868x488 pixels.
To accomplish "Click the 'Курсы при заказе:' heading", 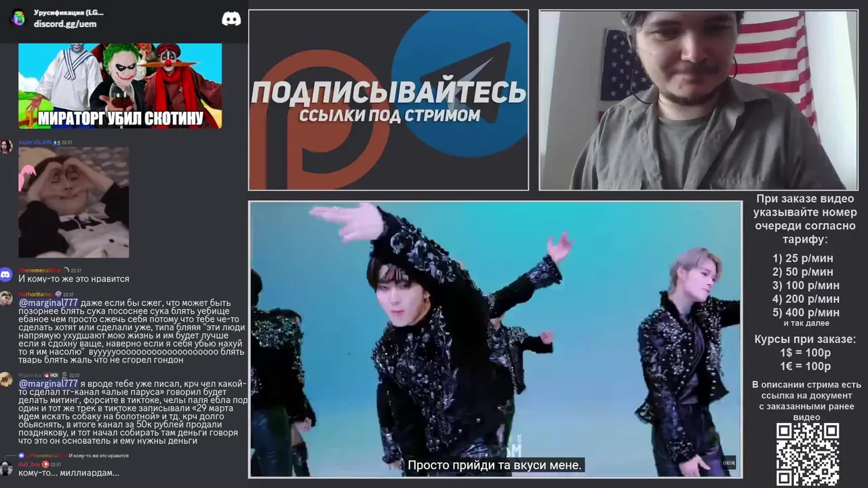I will click(x=805, y=339).
